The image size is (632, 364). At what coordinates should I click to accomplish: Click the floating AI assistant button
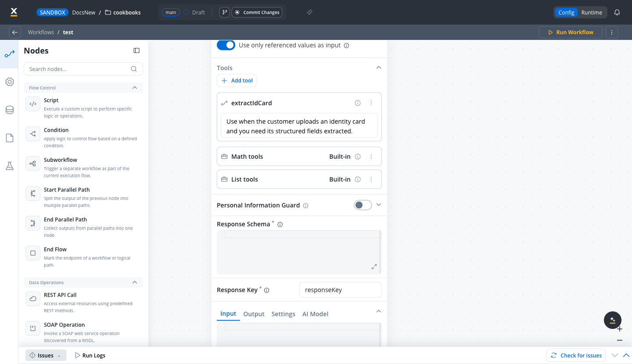613,320
